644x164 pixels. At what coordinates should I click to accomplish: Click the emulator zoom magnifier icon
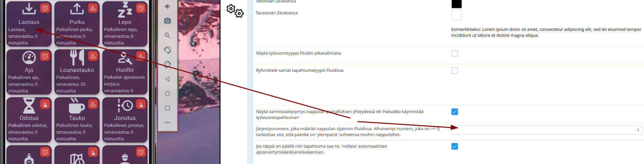167,35
